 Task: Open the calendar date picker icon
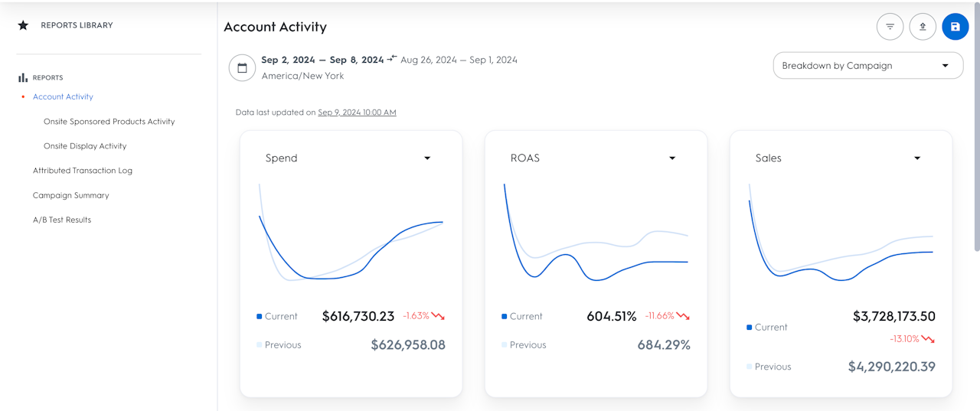pos(242,67)
